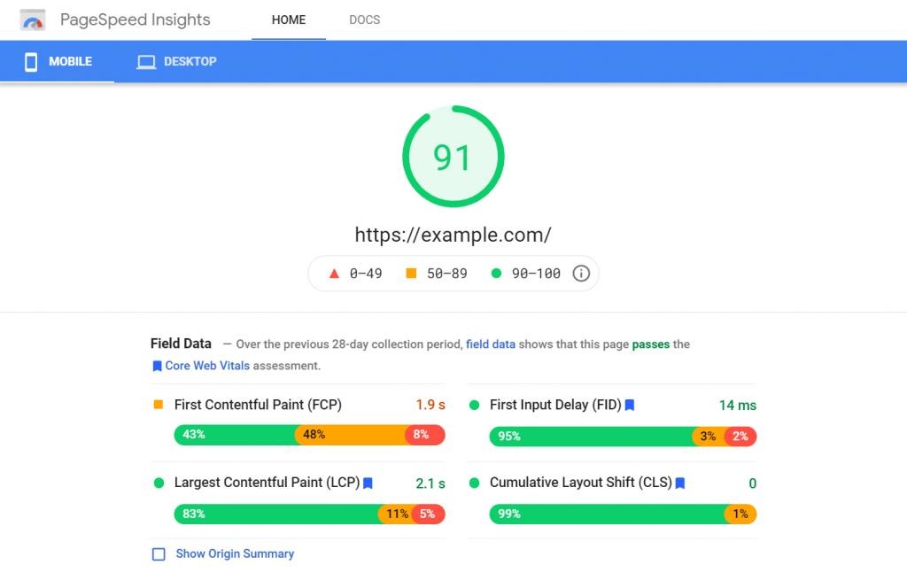Click the 91 performance score gauge
The image size is (907, 588).
[x=453, y=156]
